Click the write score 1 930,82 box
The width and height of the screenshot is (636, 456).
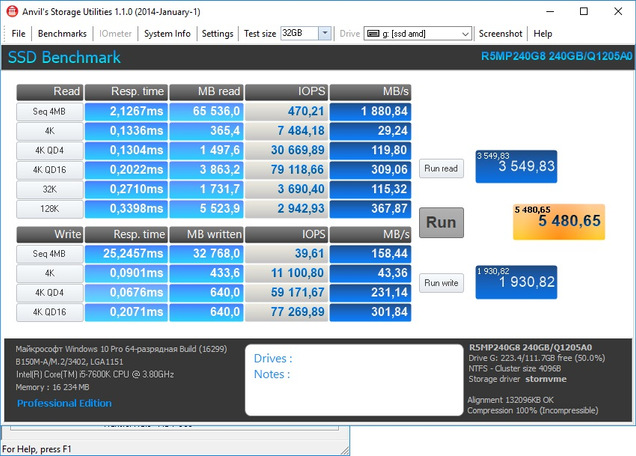pyautogui.click(x=516, y=282)
